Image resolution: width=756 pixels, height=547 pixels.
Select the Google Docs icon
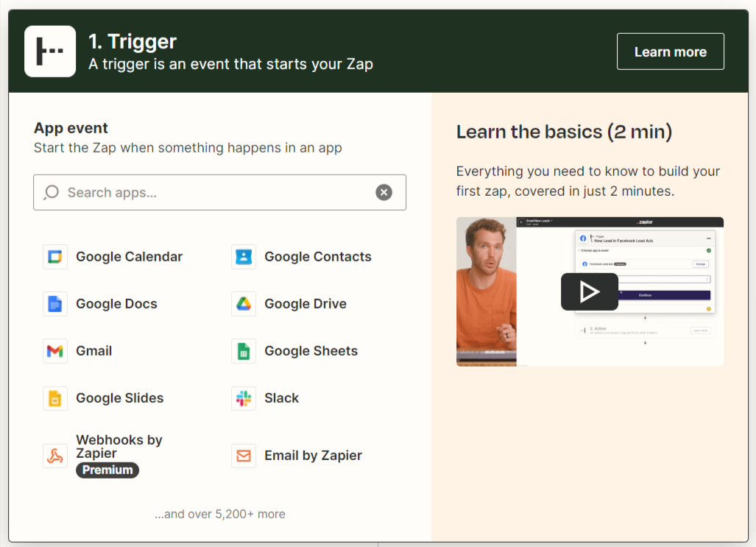tap(55, 304)
